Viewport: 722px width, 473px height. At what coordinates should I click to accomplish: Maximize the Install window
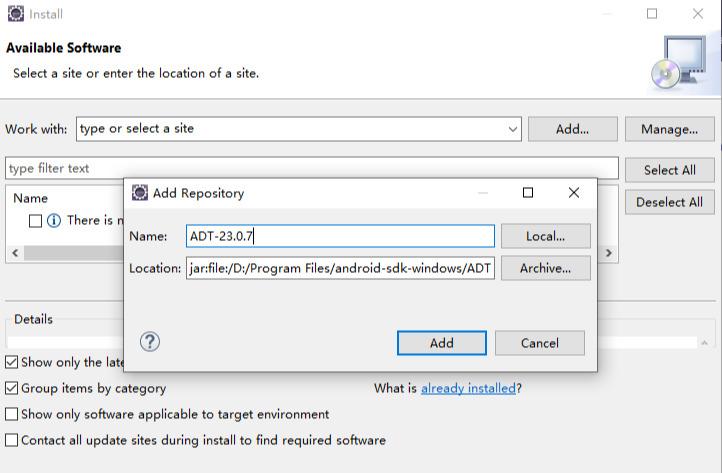point(652,14)
